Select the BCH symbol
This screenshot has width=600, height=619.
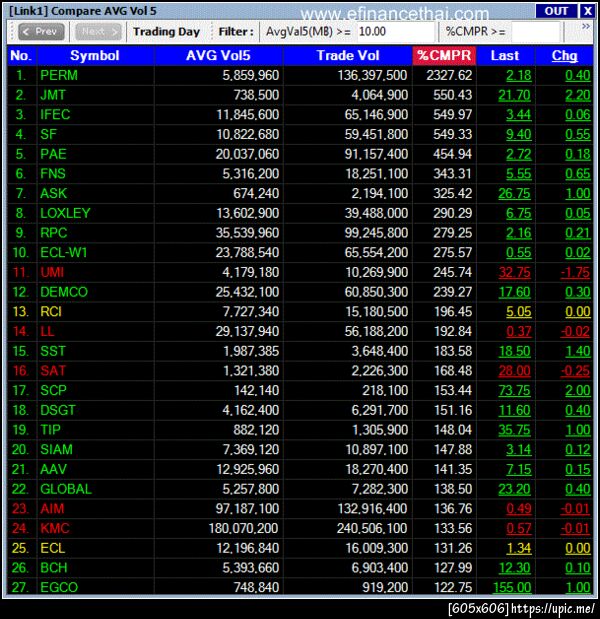coord(54,568)
